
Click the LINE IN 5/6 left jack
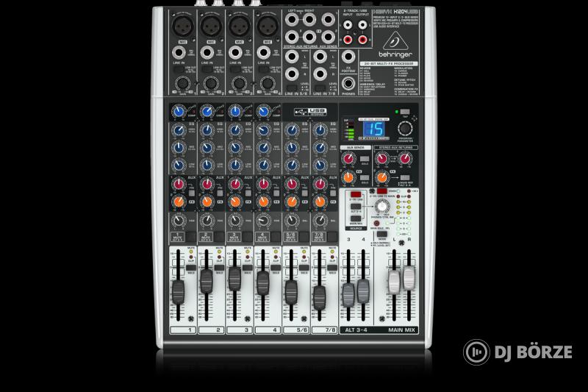pyautogui.click(x=291, y=57)
